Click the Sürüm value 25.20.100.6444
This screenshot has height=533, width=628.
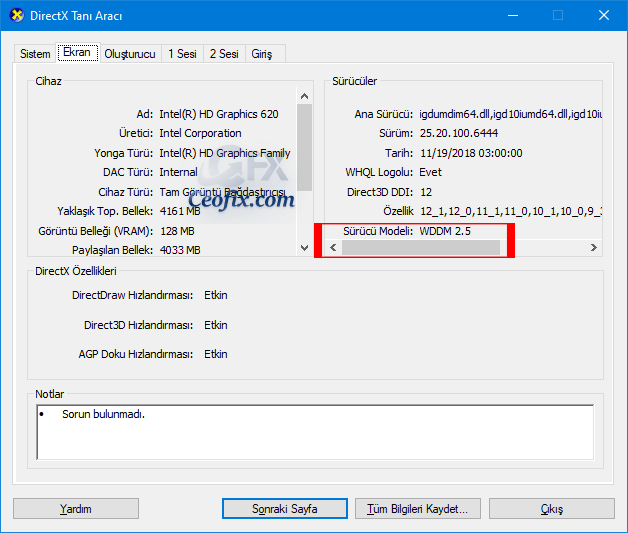(x=459, y=133)
